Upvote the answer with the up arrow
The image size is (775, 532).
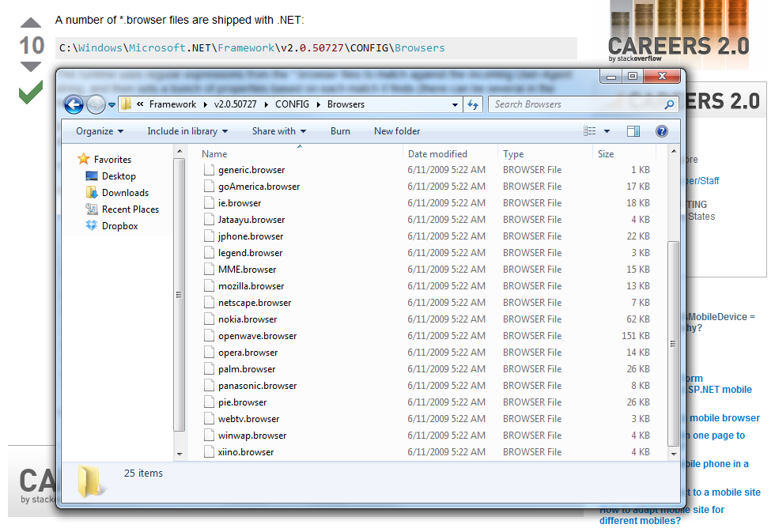point(31,24)
